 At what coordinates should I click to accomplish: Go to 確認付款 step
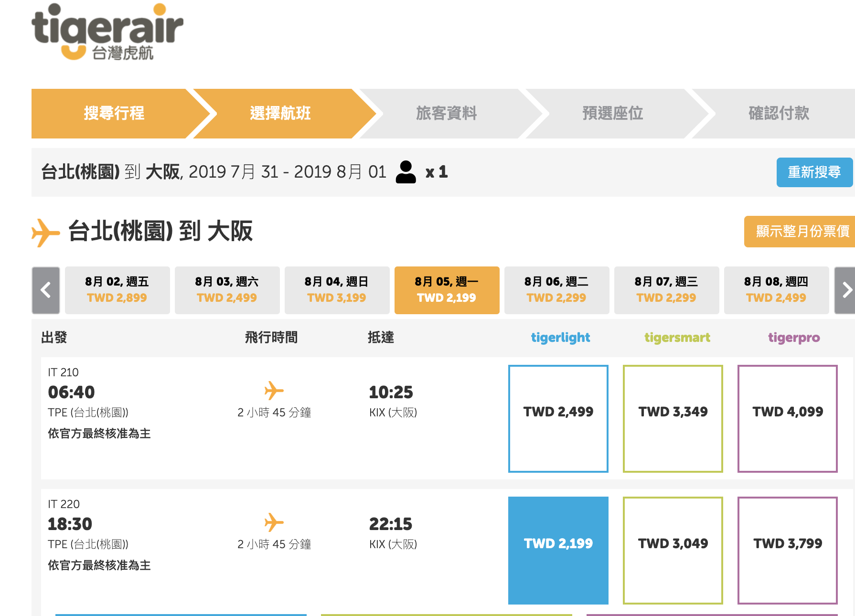point(779,114)
